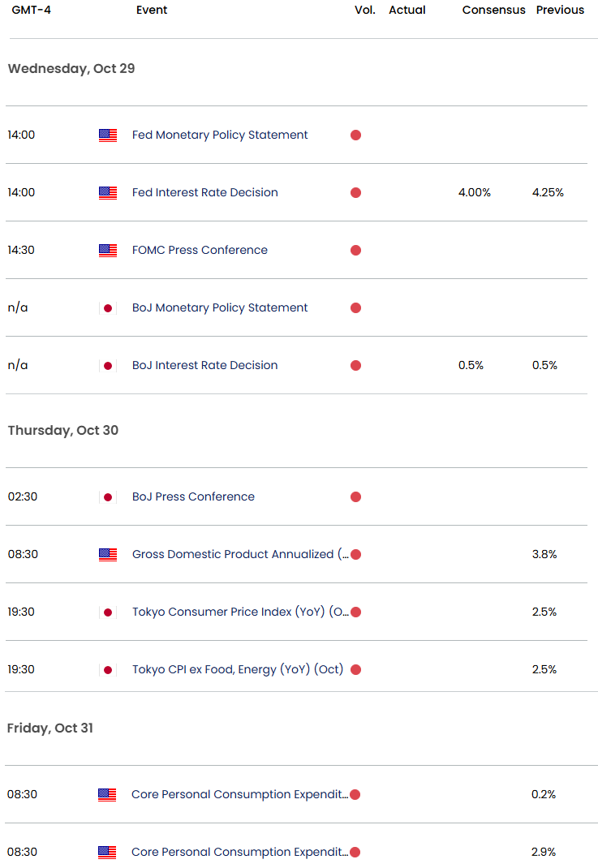Click Japan flag beside BoJ Monetary Policy Statement

click(x=108, y=308)
